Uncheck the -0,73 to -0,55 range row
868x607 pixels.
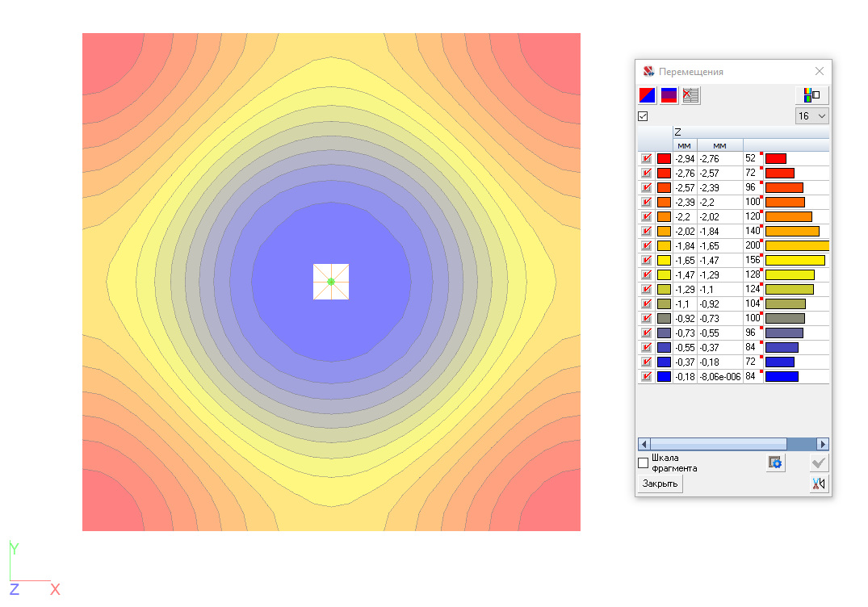click(x=646, y=333)
